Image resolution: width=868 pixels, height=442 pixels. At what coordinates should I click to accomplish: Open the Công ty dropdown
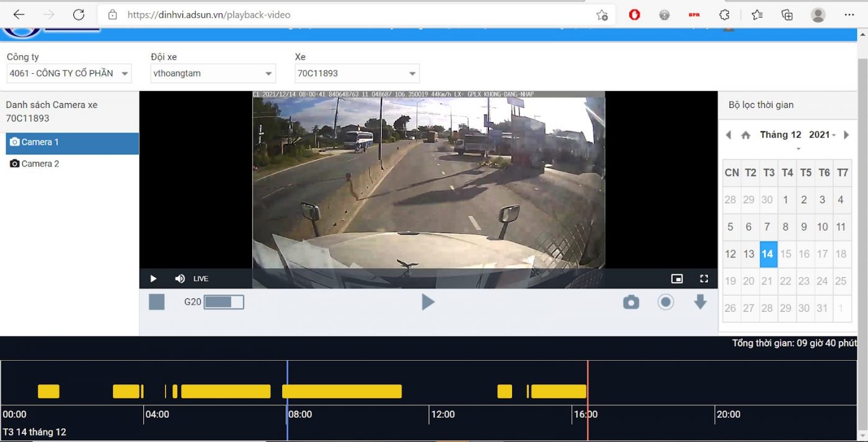point(69,73)
